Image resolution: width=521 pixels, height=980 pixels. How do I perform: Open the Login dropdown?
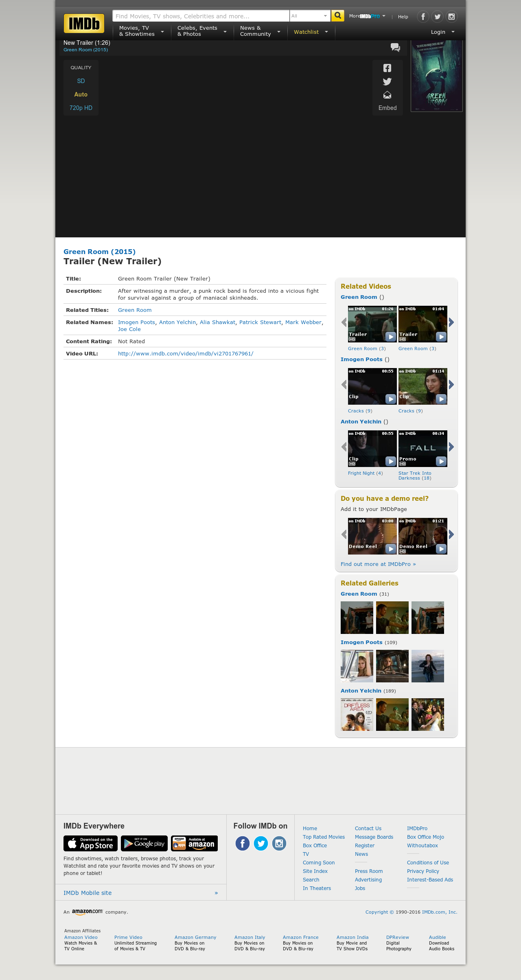[443, 32]
